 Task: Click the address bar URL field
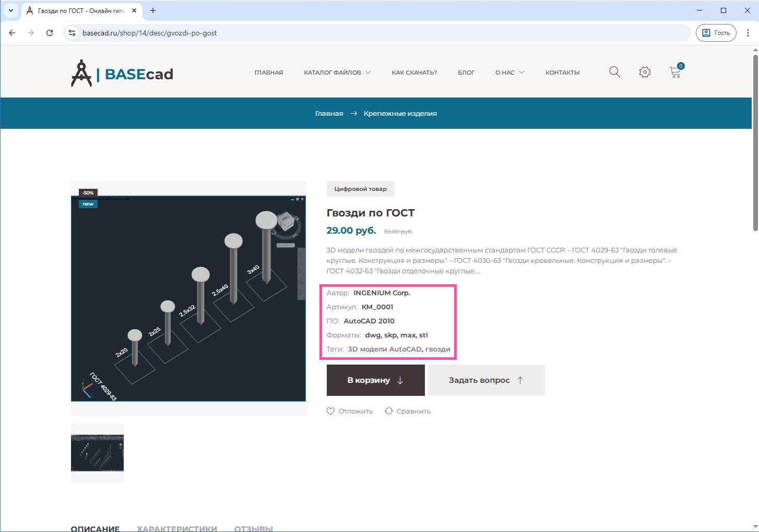(365, 33)
